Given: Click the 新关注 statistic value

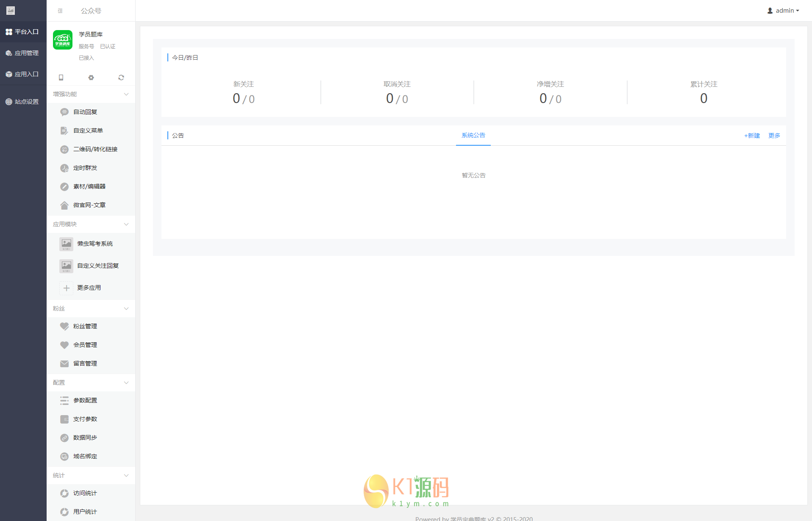Looking at the screenshot, I should point(244,99).
